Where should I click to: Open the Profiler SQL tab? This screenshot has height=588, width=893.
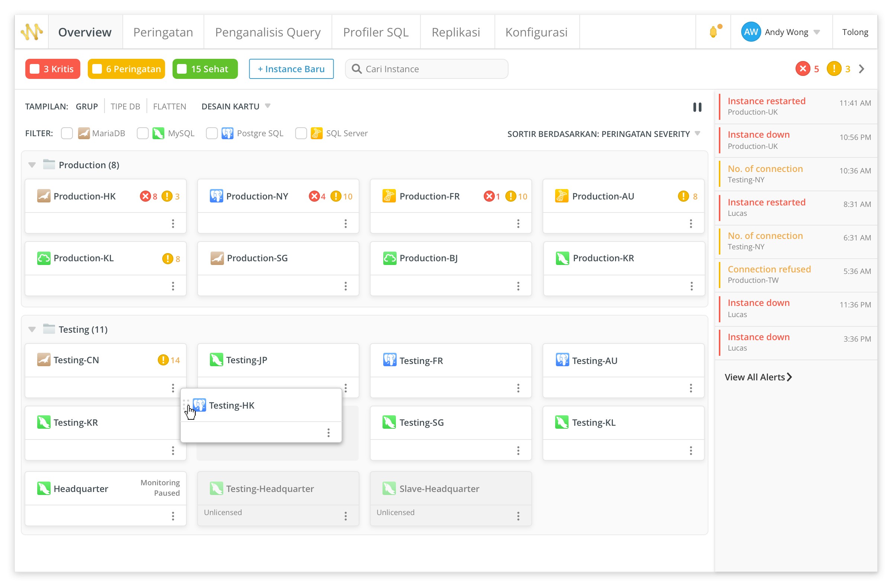point(375,32)
